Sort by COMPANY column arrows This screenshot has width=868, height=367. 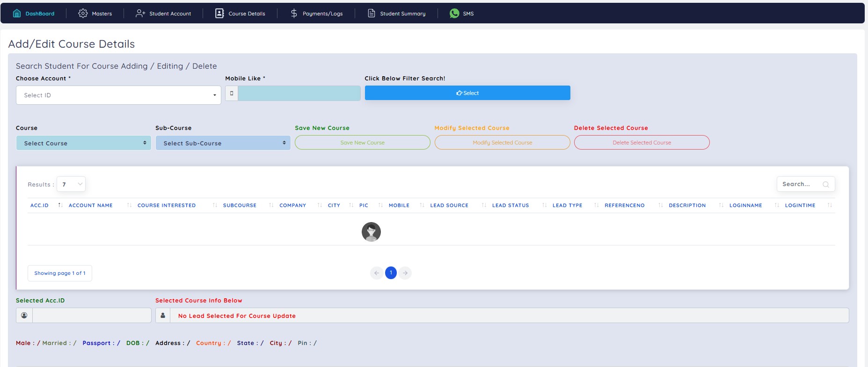point(320,205)
